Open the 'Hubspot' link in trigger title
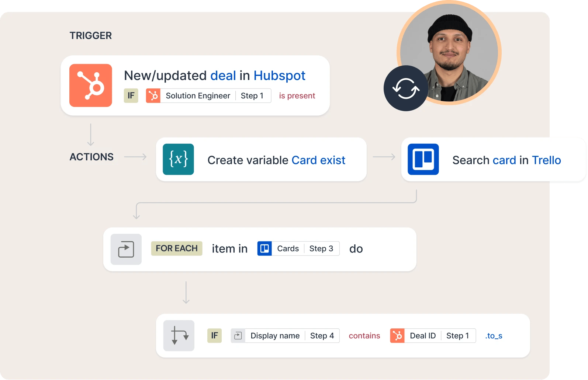 (280, 76)
